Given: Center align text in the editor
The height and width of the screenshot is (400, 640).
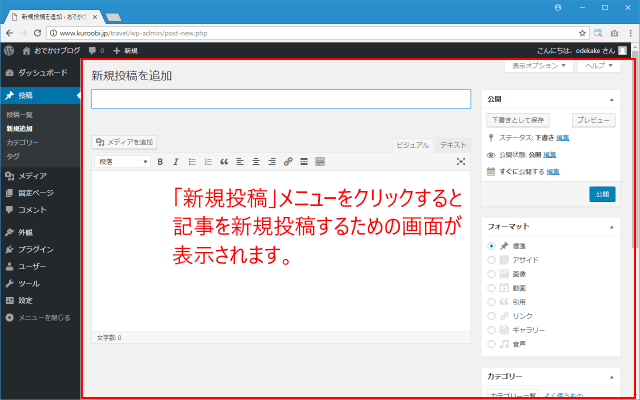Looking at the screenshot, I should (256, 162).
